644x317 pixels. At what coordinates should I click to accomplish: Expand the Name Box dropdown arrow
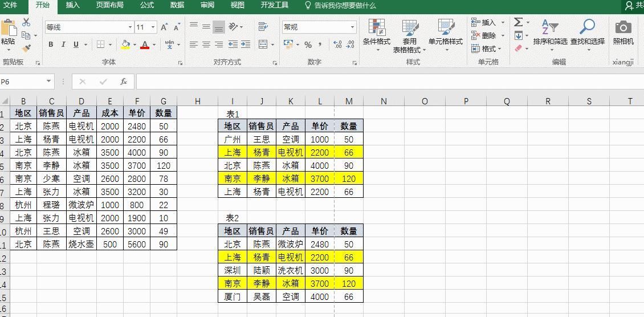49,82
